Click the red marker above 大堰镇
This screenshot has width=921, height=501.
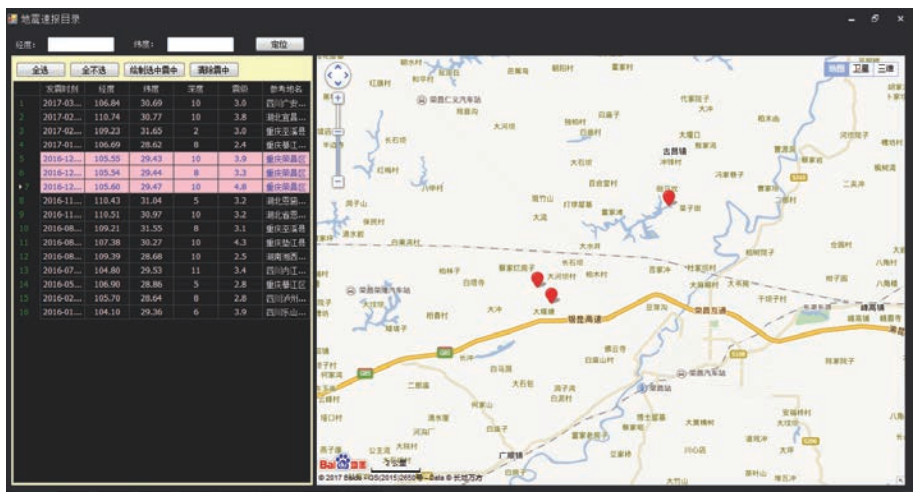coord(551,295)
